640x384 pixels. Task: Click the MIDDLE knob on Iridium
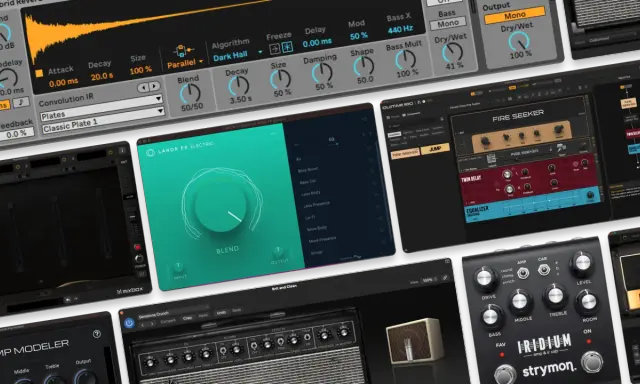520,302
